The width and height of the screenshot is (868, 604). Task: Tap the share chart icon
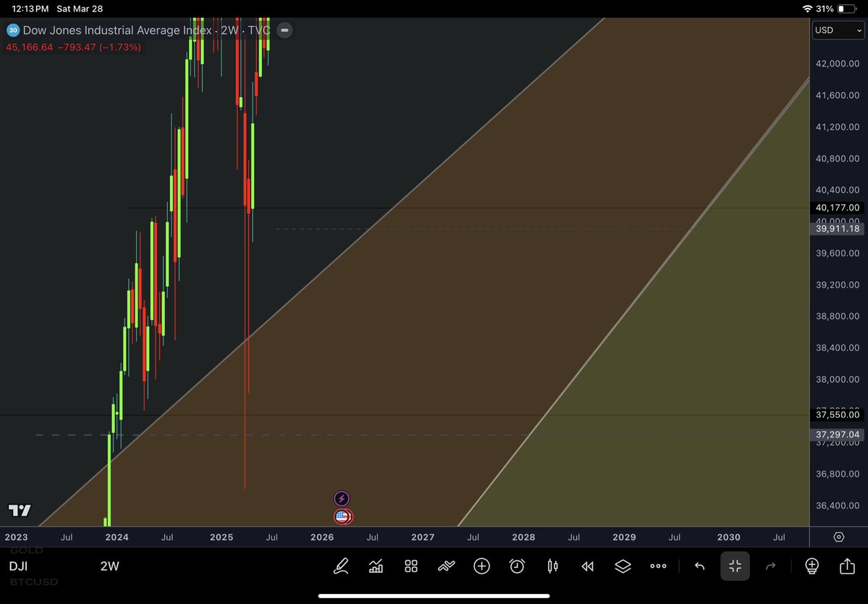point(847,566)
